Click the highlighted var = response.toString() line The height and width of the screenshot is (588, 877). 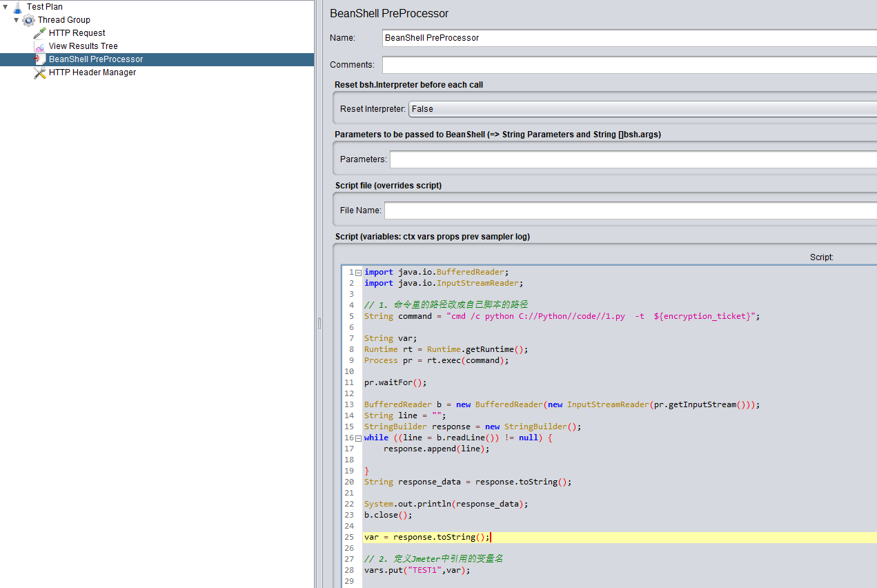click(x=427, y=537)
